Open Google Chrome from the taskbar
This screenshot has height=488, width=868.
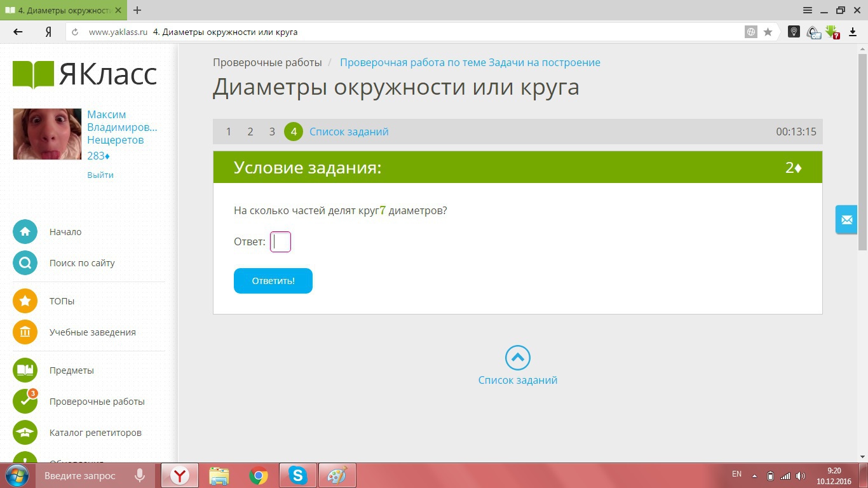point(259,475)
